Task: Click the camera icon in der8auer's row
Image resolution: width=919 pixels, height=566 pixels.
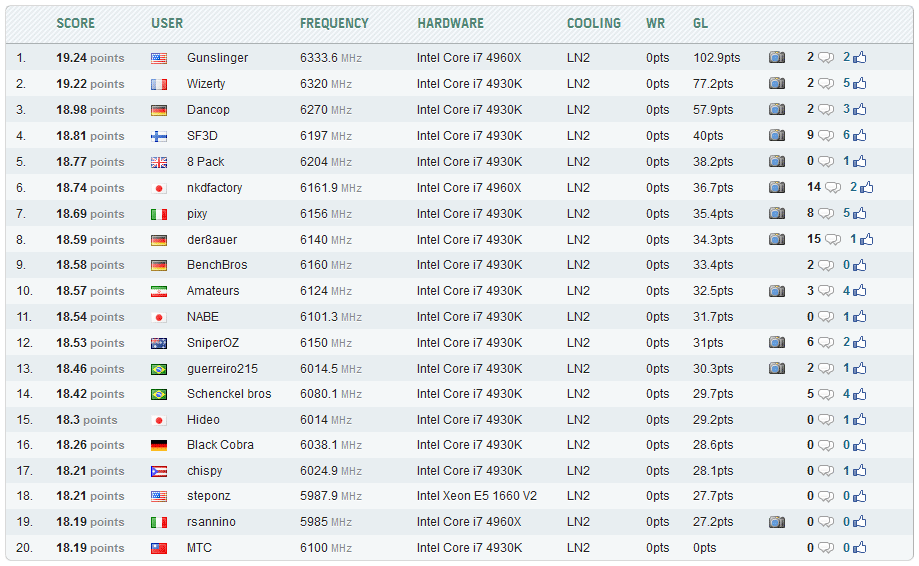Action: pyautogui.click(x=776, y=239)
